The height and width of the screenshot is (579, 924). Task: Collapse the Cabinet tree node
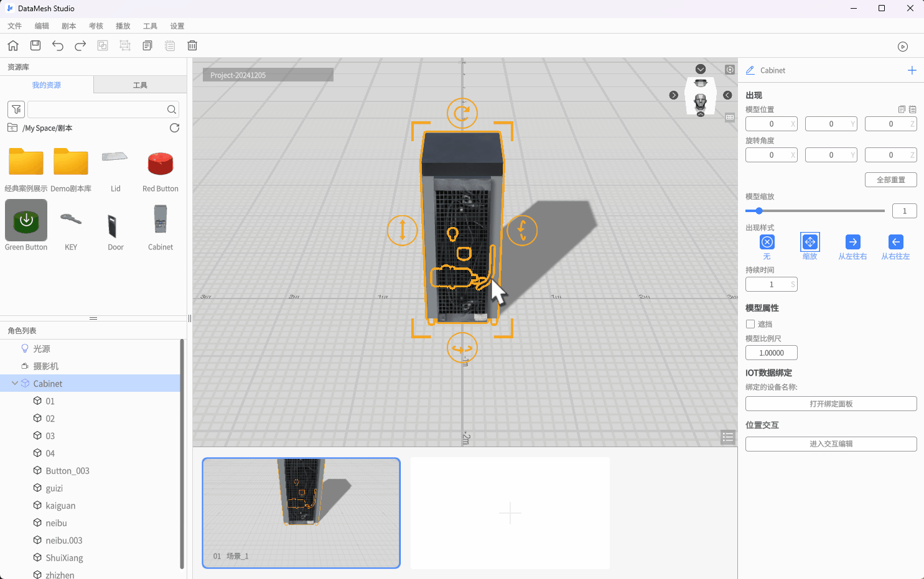click(15, 384)
